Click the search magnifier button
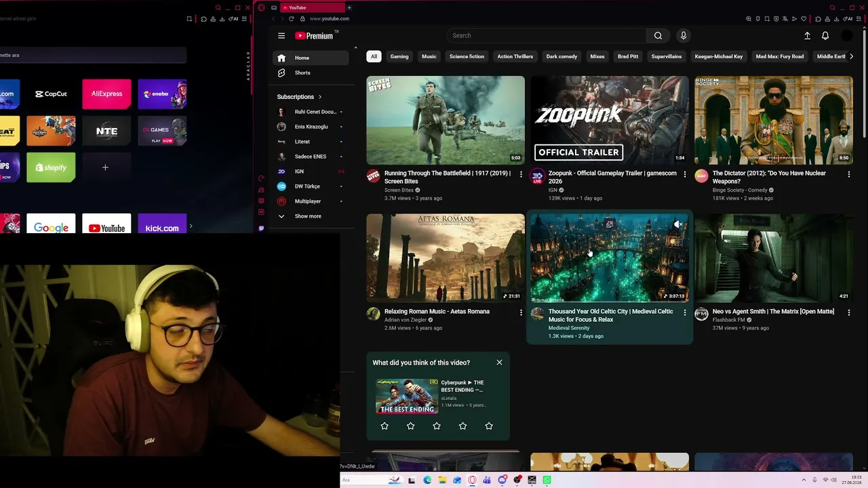The height and width of the screenshot is (488, 868). (x=658, y=36)
